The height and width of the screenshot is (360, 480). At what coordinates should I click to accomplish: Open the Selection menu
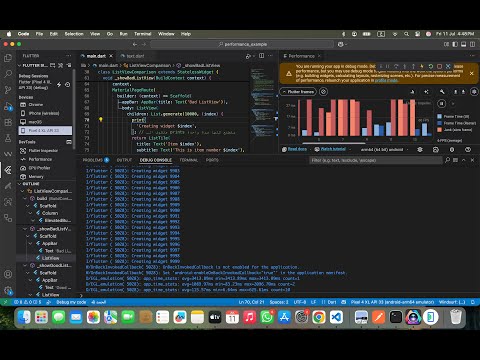pos(74,34)
